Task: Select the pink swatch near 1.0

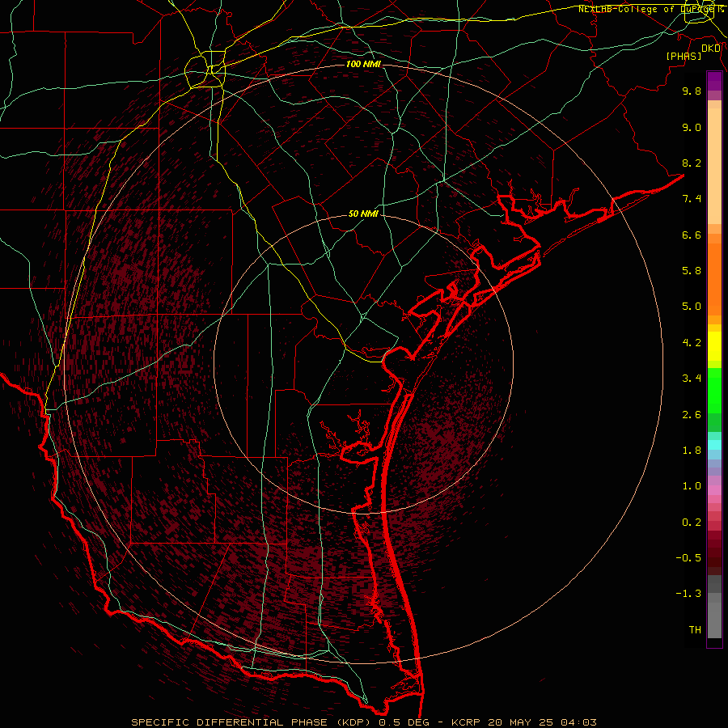Action: point(714,490)
